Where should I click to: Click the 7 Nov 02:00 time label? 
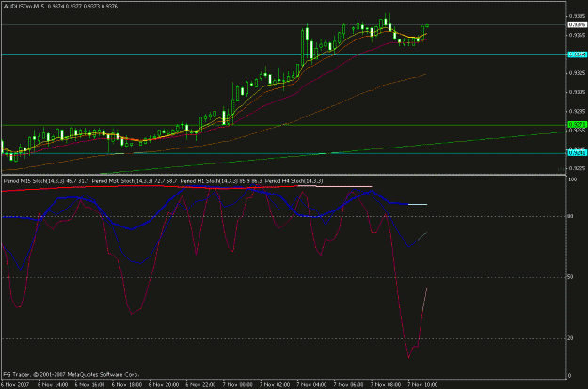point(275,385)
